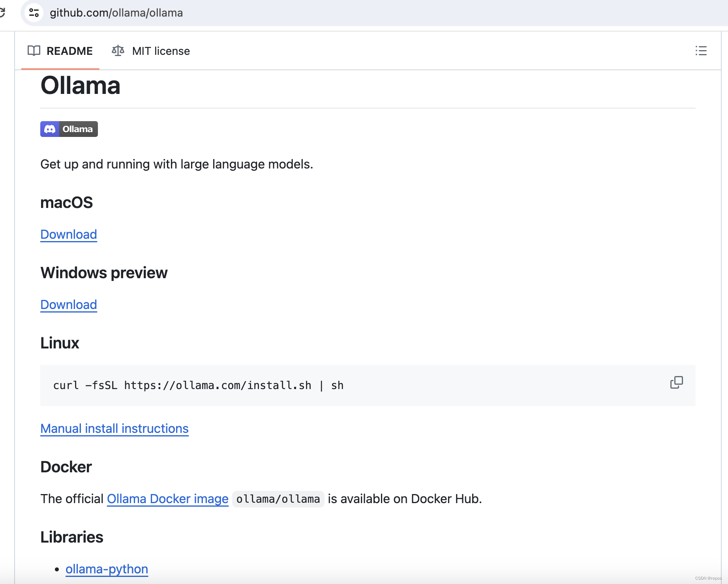The width and height of the screenshot is (728, 584).
Task: Click the address bar URL github.com/ollama/ollama
Action: [x=116, y=13]
